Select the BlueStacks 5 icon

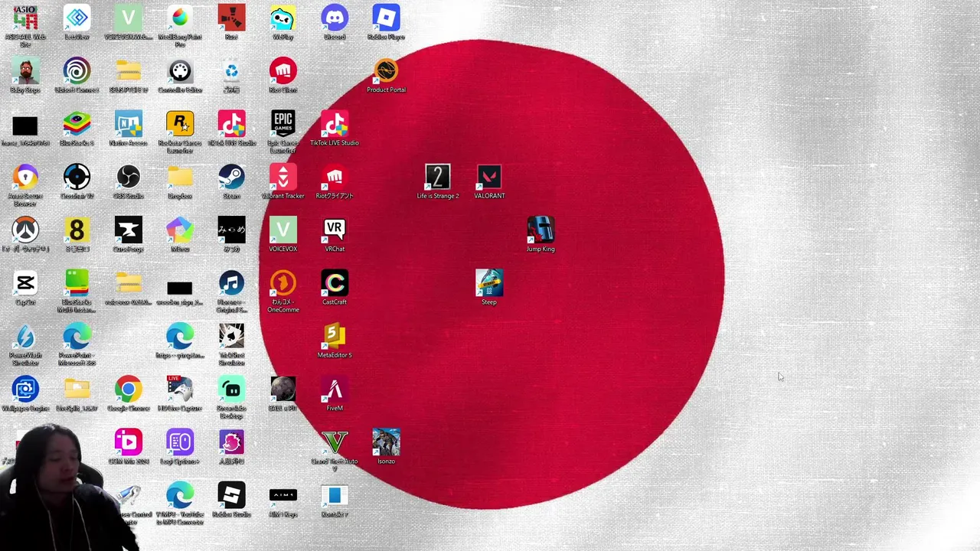[77, 124]
